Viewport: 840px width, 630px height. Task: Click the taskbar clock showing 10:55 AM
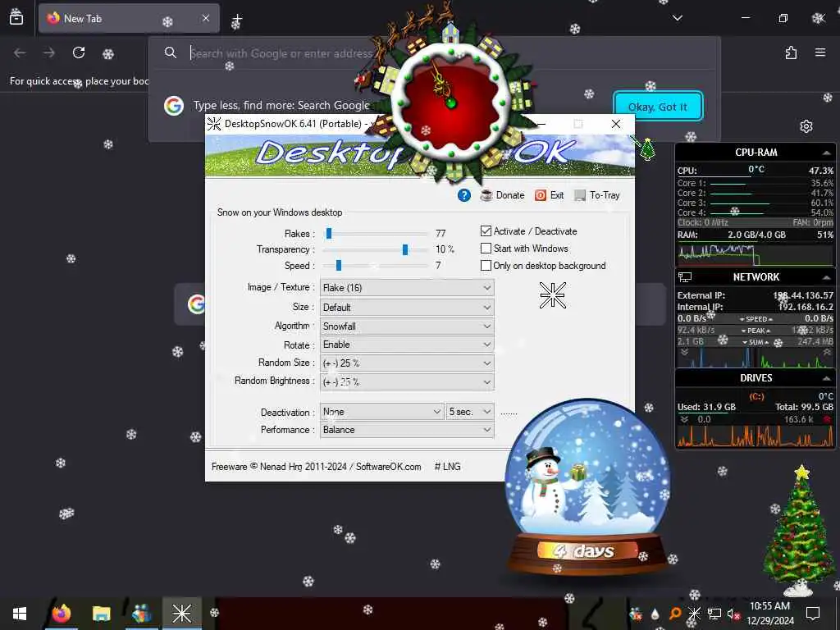(x=769, y=614)
